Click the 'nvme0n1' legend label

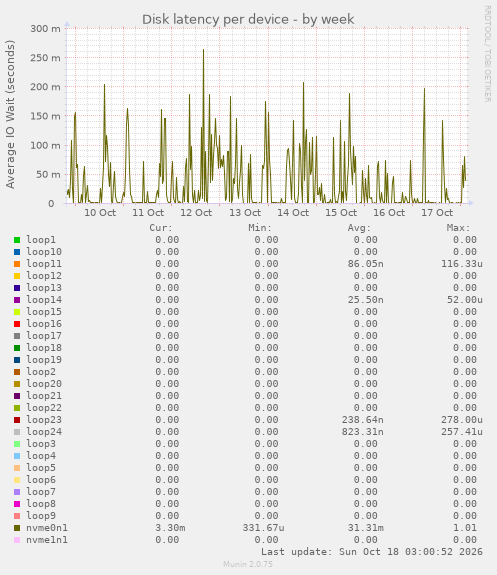(47, 528)
